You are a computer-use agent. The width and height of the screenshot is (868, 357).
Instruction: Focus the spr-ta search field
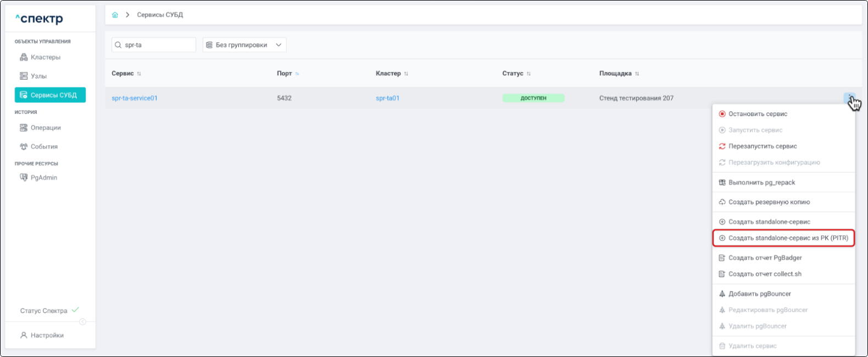point(154,45)
